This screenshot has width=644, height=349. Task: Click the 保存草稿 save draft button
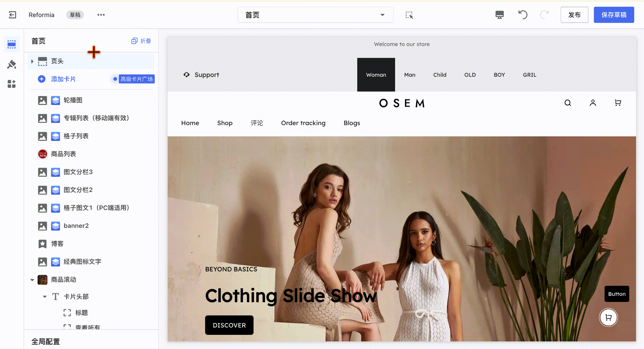pyautogui.click(x=613, y=15)
